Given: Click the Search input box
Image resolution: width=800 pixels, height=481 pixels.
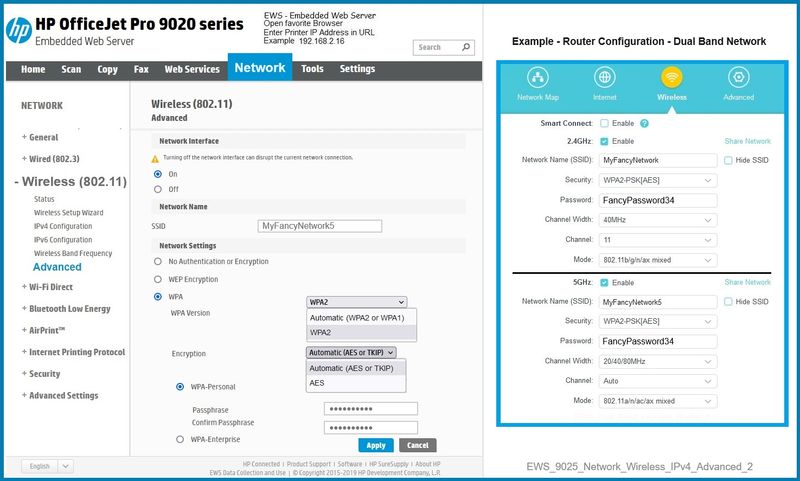Looking at the screenshot, I should tap(444, 47).
